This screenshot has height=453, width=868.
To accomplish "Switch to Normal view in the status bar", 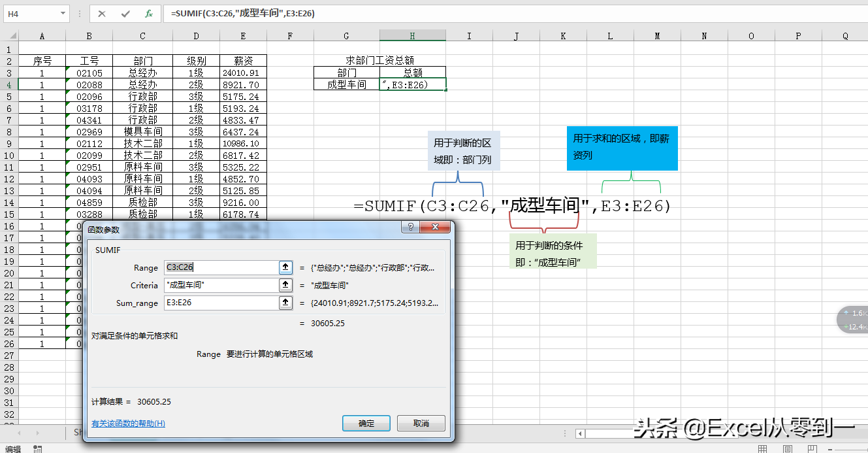I will pos(762,448).
